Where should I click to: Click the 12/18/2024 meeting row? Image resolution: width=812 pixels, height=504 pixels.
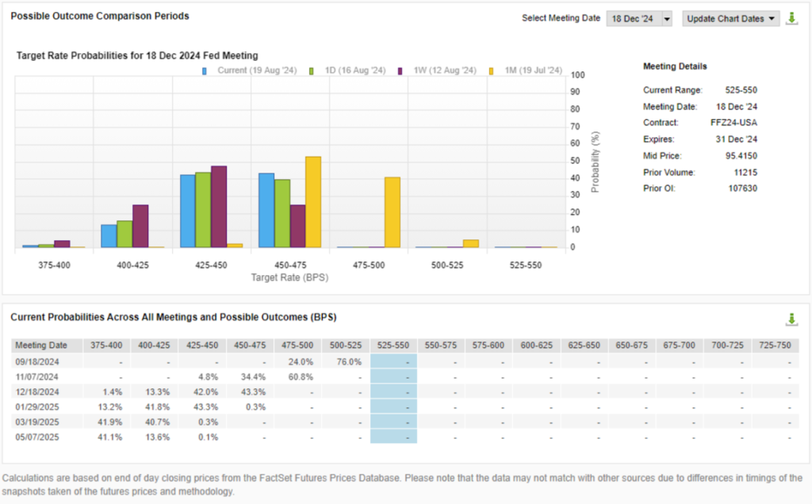pyautogui.click(x=405, y=391)
